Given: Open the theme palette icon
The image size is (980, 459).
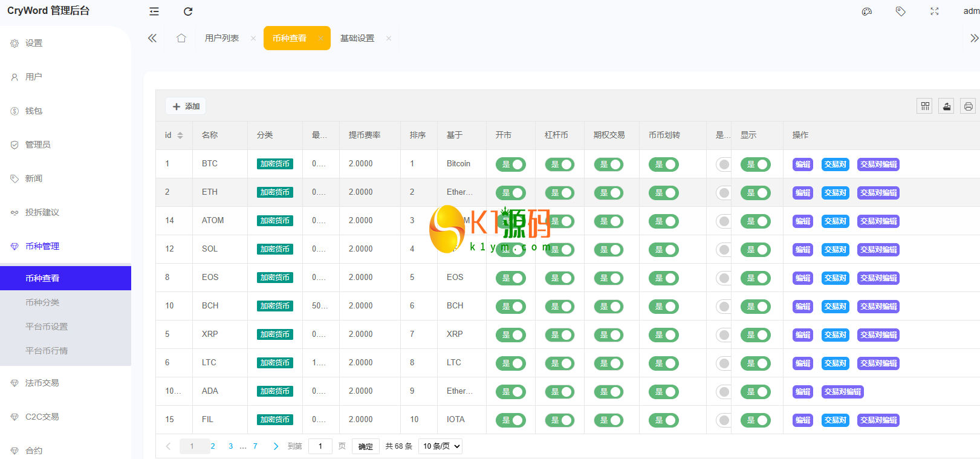Looking at the screenshot, I should click(x=867, y=11).
